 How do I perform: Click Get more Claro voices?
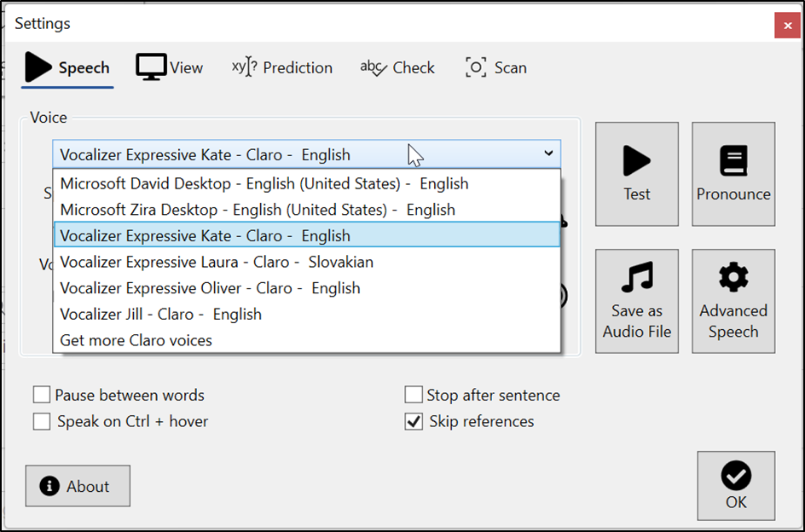tap(136, 340)
